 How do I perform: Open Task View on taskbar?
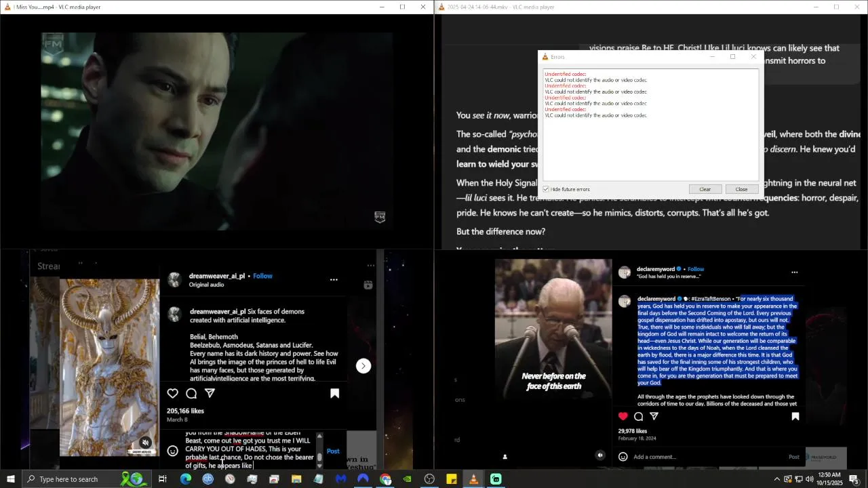163,479
